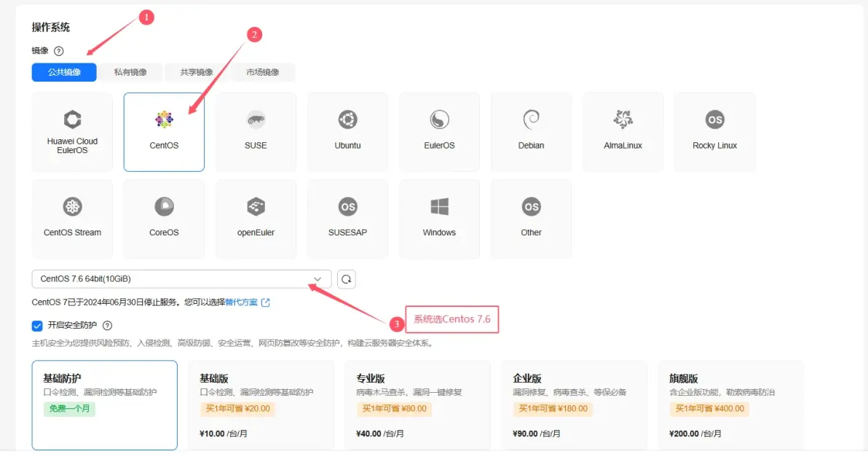Click the 操作系统 section heading

click(51, 27)
